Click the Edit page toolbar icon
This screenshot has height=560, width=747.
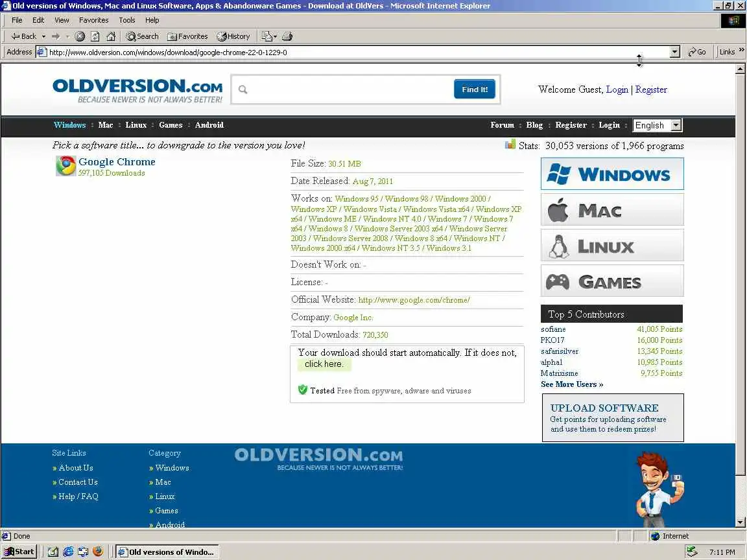click(x=267, y=36)
